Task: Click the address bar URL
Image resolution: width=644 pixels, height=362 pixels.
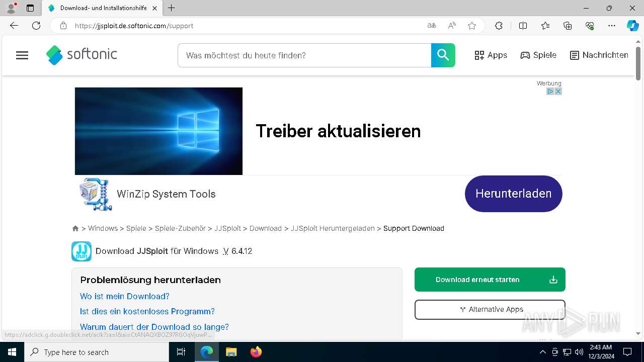Action: click(134, 26)
